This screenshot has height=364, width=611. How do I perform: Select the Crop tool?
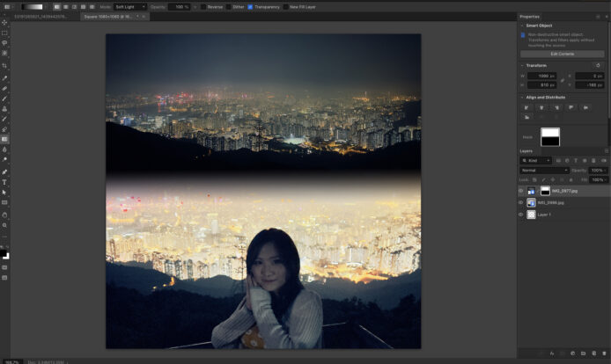(4, 66)
